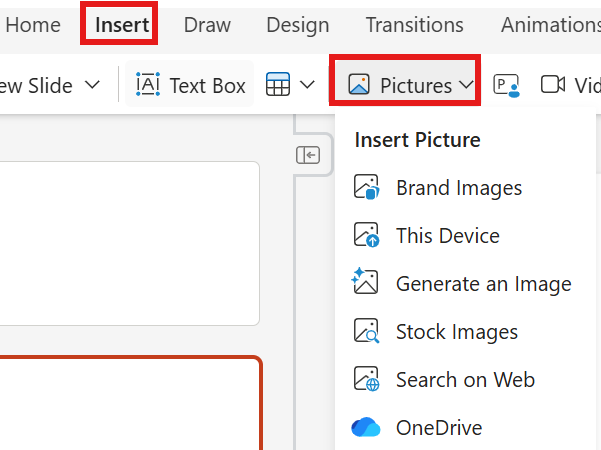
Task: Select the first slide thumbnail
Action: 130,243
